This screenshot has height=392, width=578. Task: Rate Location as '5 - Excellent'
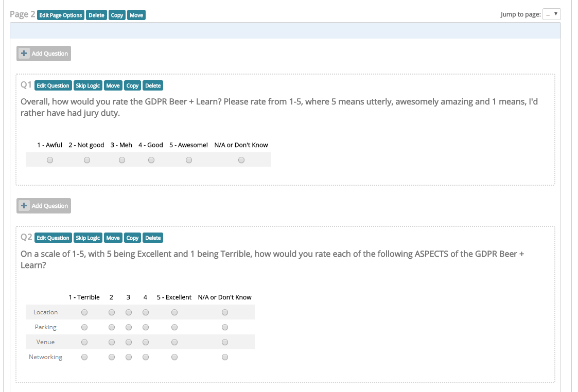pyautogui.click(x=174, y=312)
